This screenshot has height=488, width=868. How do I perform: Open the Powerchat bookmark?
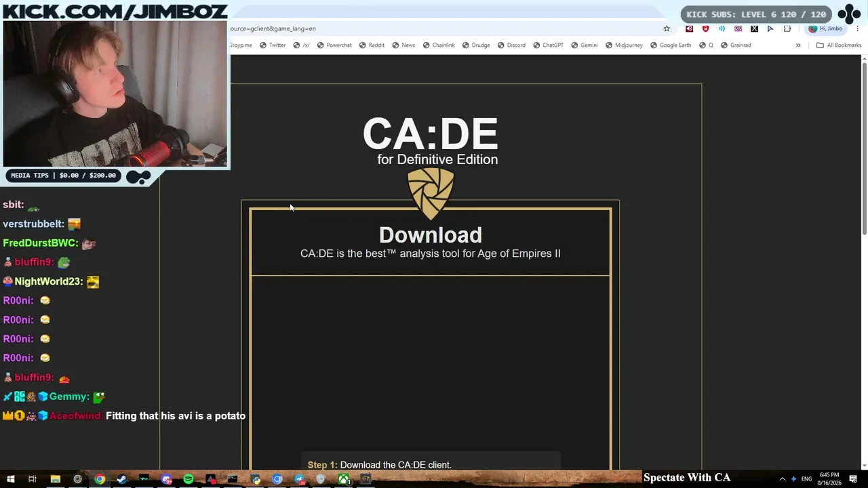334,45
